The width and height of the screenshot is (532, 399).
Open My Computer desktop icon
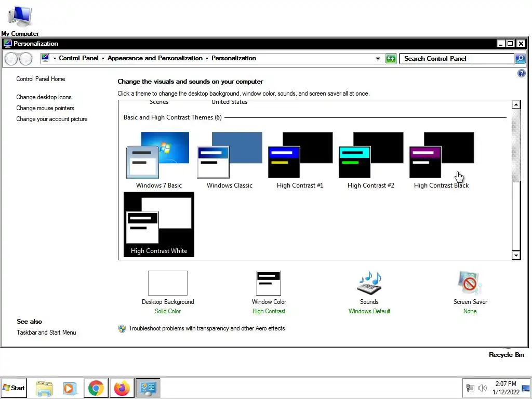[x=20, y=20]
